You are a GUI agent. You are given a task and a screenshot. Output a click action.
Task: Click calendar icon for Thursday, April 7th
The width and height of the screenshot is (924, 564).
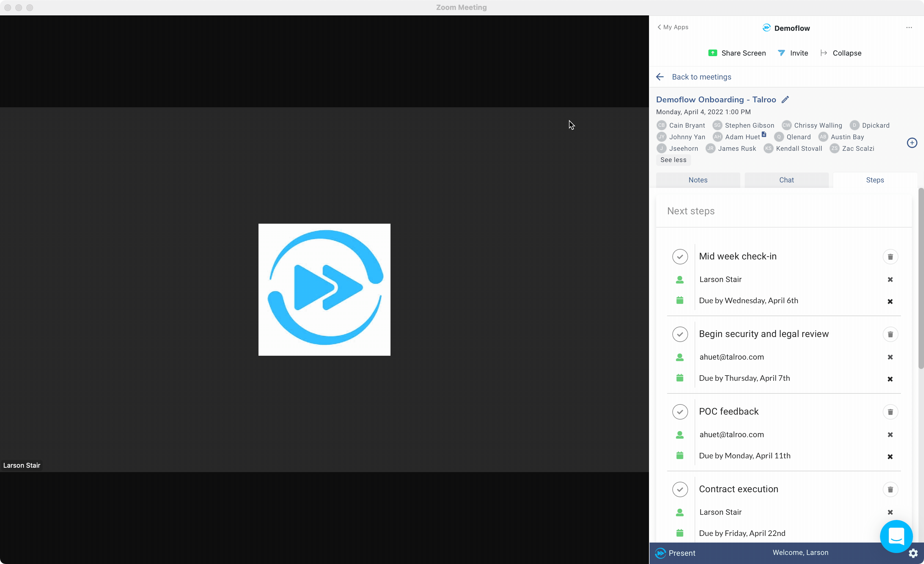(x=680, y=377)
